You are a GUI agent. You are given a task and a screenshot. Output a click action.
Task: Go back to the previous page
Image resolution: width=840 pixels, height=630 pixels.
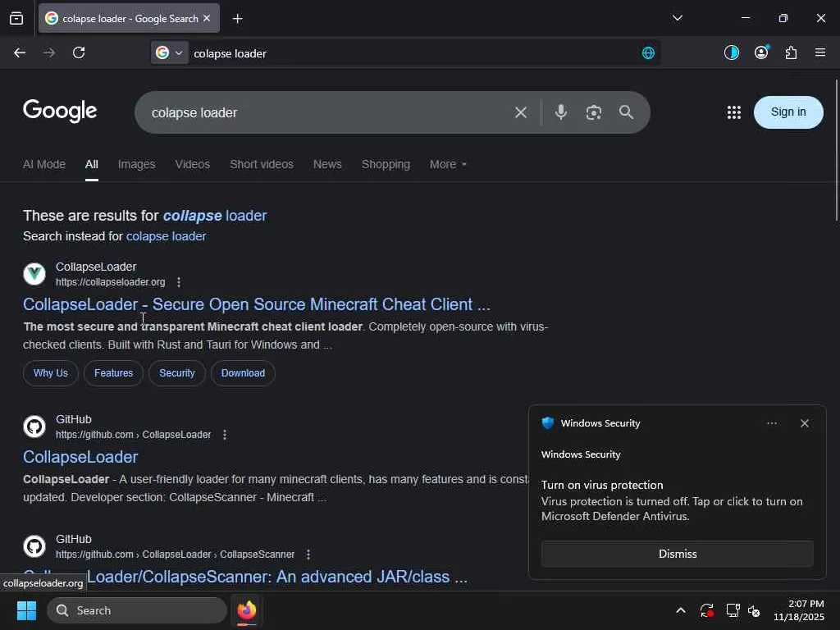(x=20, y=52)
